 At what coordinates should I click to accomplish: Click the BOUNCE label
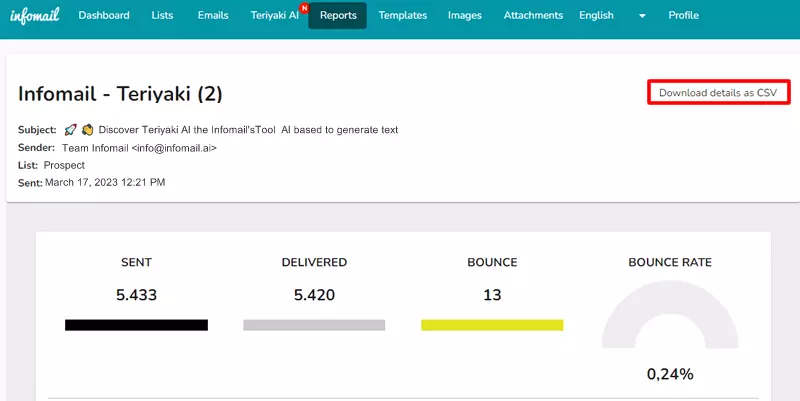tap(492, 262)
